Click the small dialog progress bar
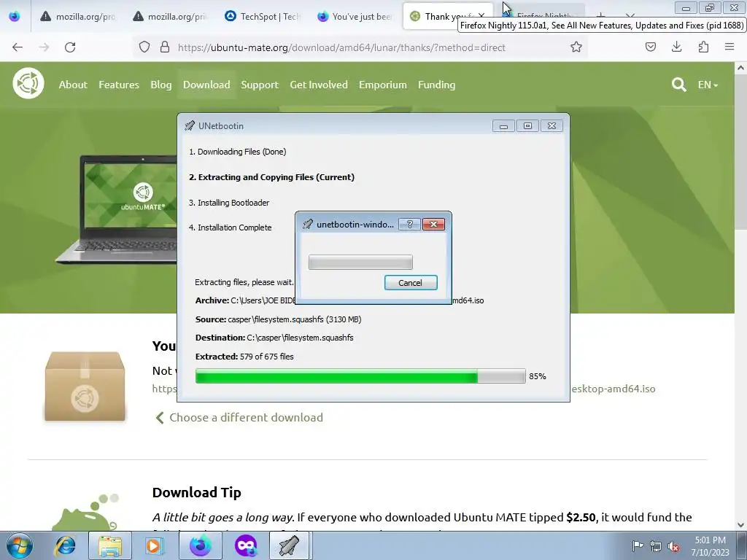 pos(360,262)
